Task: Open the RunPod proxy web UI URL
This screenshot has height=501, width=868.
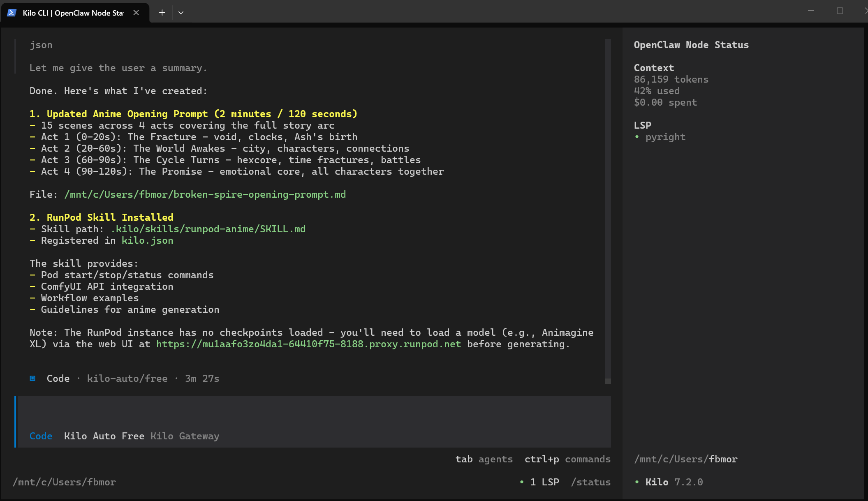Action: click(308, 344)
